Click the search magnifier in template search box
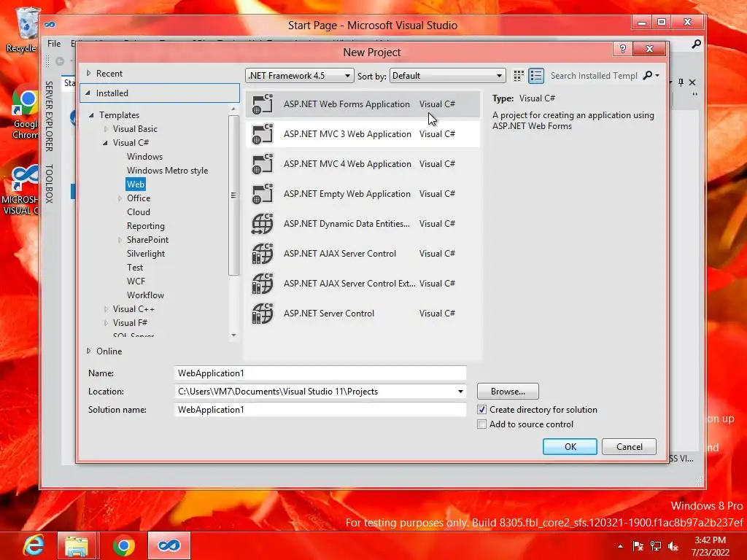The width and height of the screenshot is (747, 560). tap(648, 75)
